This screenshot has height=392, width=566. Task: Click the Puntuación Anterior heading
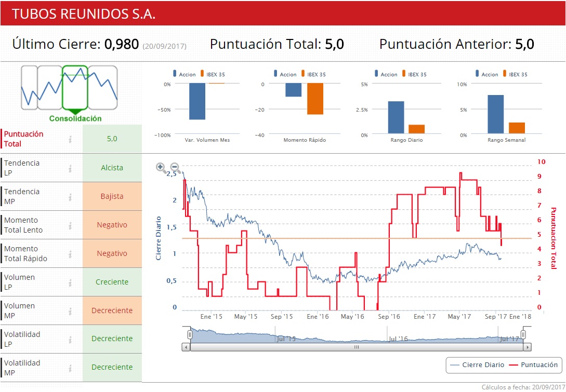point(445,44)
